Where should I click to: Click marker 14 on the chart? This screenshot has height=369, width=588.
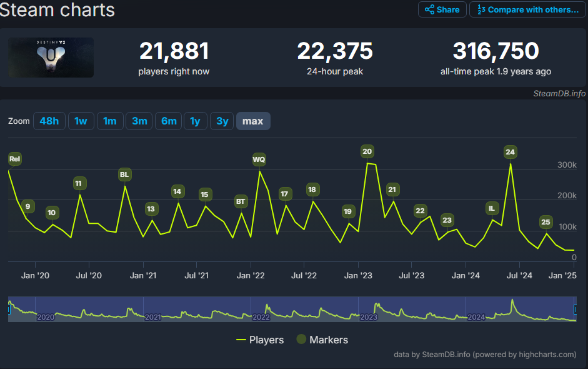[x=177, y=191]
